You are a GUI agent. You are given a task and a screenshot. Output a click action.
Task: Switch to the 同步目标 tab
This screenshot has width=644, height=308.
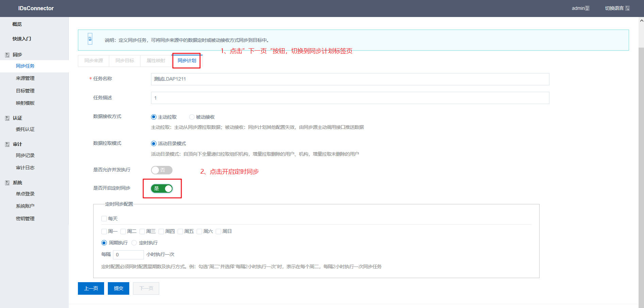pos(125,61)
